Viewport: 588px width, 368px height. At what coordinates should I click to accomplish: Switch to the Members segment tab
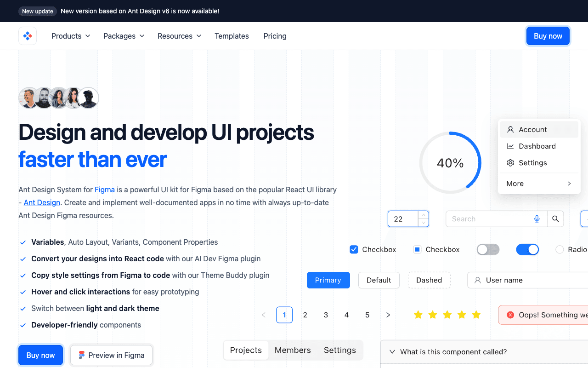pyautogui.click(x=293, y=350)
